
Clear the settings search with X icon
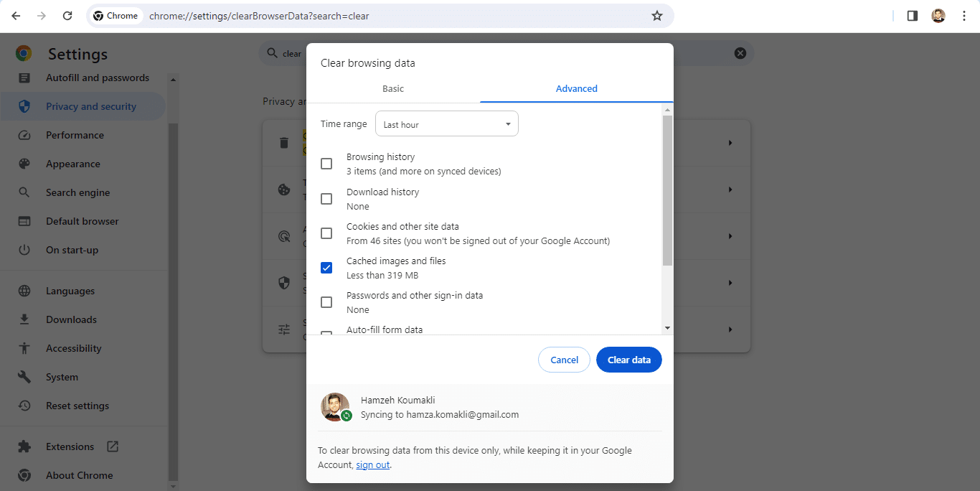click(740, 53)
